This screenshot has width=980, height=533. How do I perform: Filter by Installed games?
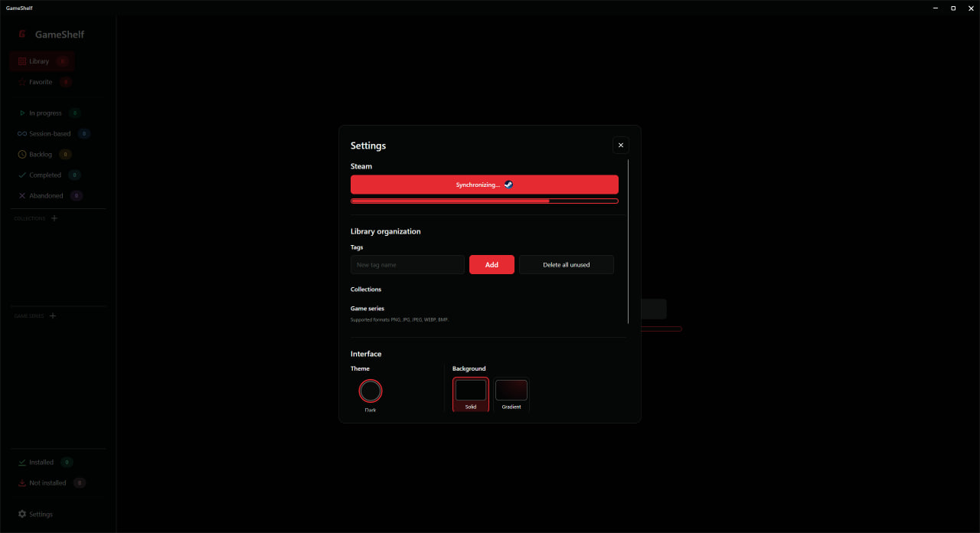pos(47,463)
